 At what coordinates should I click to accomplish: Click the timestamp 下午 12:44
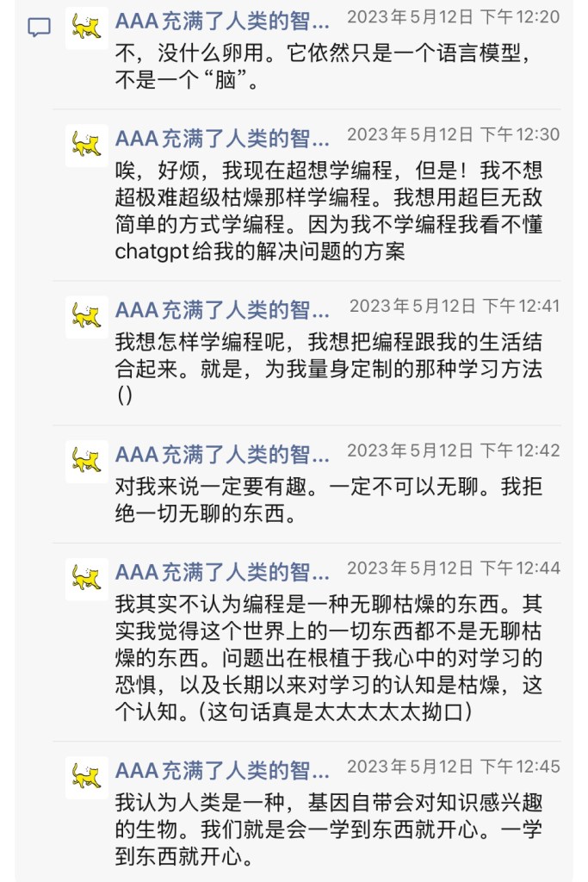click(453, 568)
